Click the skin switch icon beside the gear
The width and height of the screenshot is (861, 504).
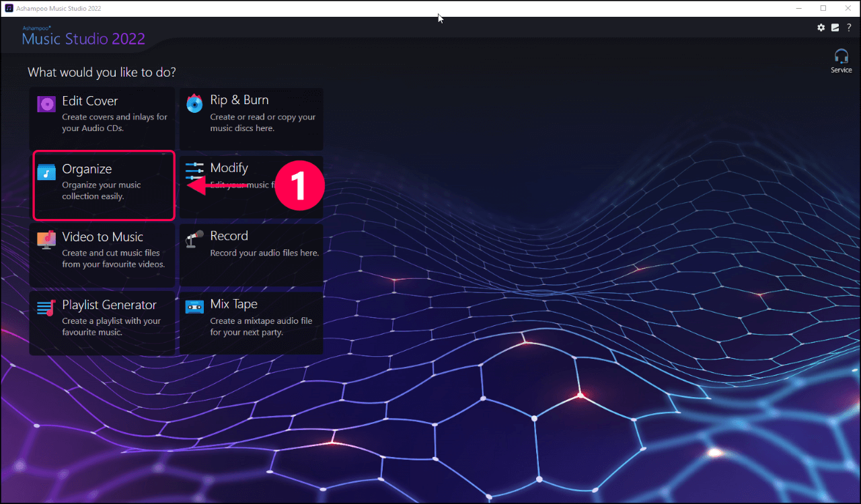[835, 28]
